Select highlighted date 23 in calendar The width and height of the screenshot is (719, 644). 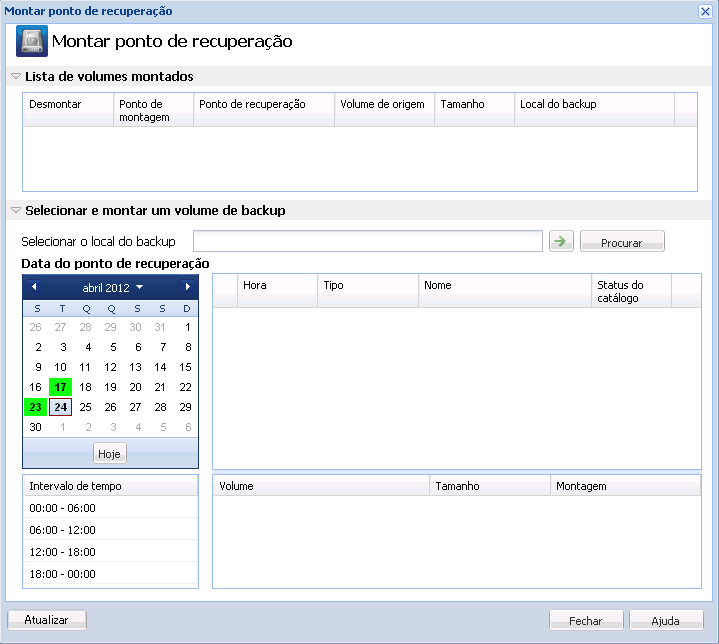click(x=35, y=407)
